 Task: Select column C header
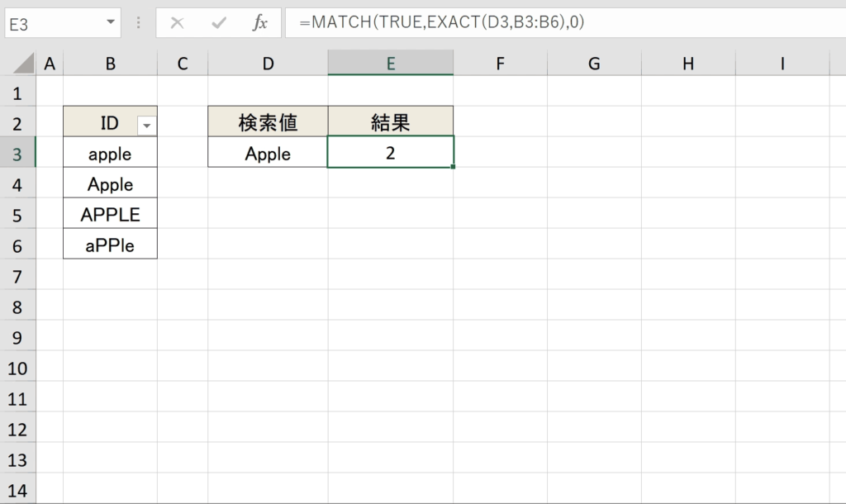pyautogui.click(x=183, y=63)
